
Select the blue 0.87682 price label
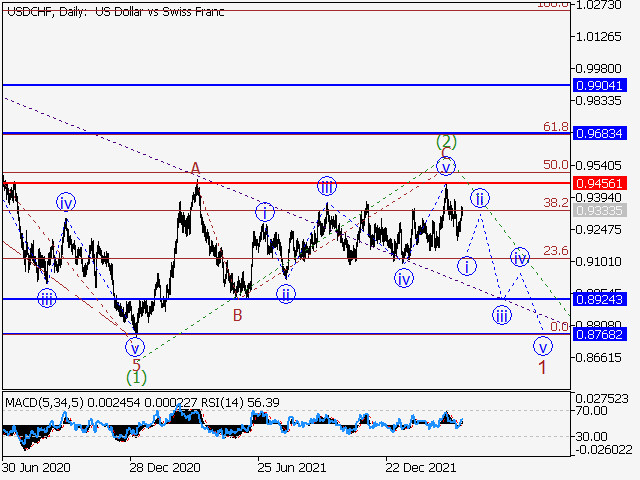[600, 335]
